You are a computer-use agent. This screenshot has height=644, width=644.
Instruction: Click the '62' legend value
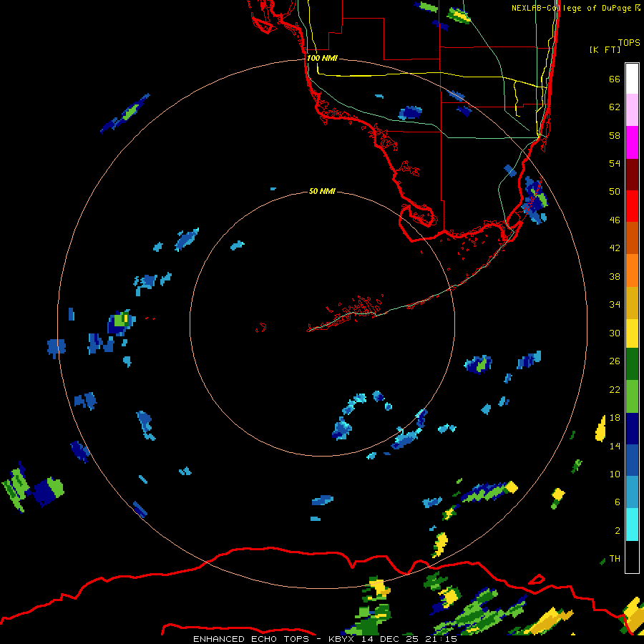coord(615,107)
